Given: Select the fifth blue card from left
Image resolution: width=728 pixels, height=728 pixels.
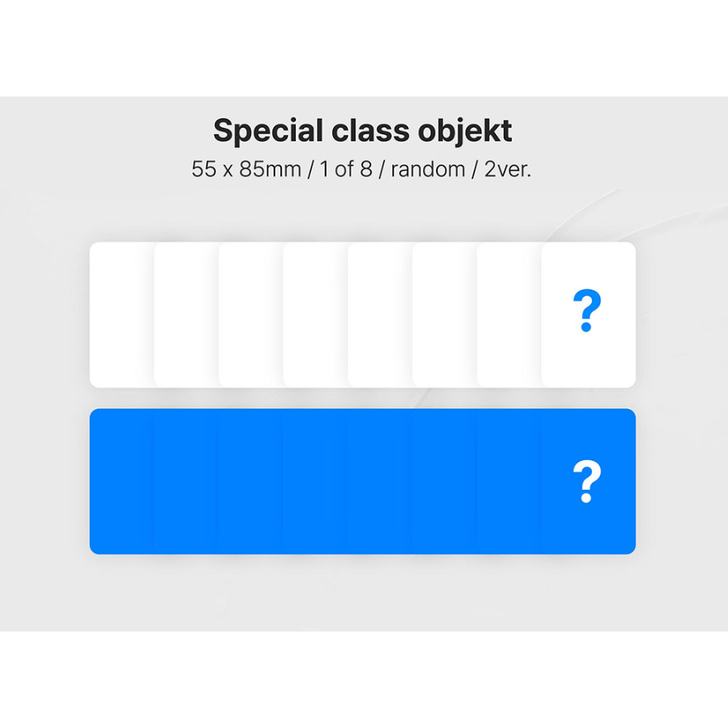Looking at the screenshot, I should pyautogui.click(x=379, y=482).
